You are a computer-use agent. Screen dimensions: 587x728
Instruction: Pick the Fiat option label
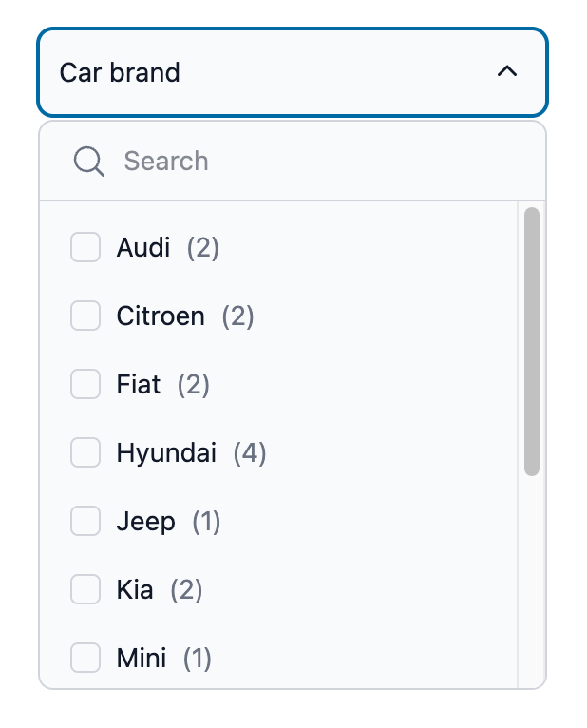tap(139, 385)
